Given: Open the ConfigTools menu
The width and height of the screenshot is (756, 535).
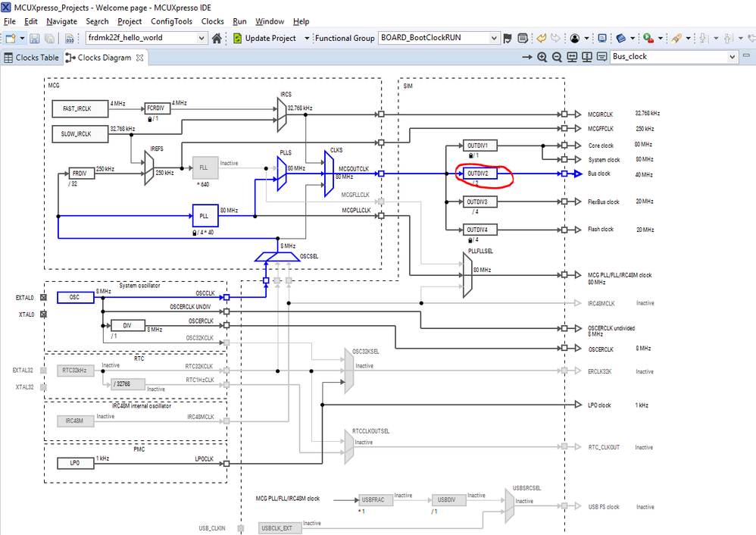Looking at the screenshot, I should 171,21.
